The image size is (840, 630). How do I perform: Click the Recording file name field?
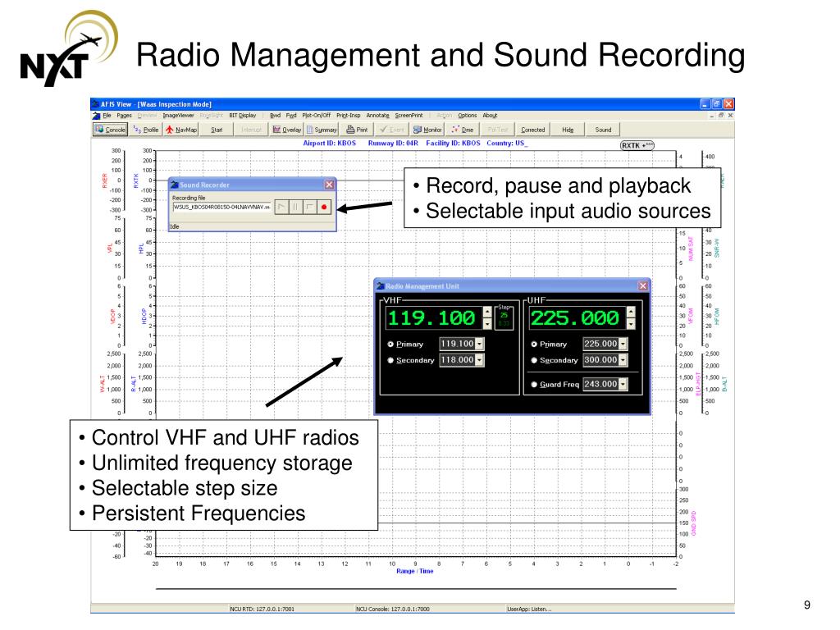(221, 207)
